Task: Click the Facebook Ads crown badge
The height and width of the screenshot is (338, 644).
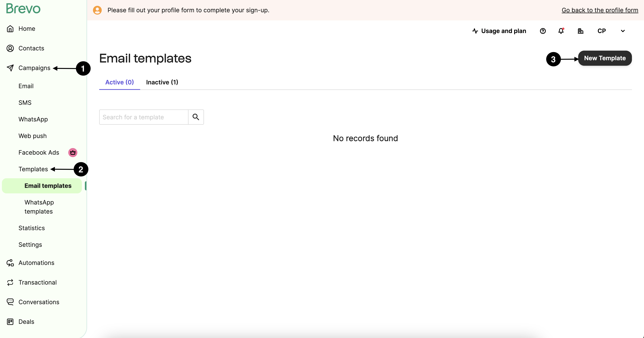Action: tap(73, 152)
